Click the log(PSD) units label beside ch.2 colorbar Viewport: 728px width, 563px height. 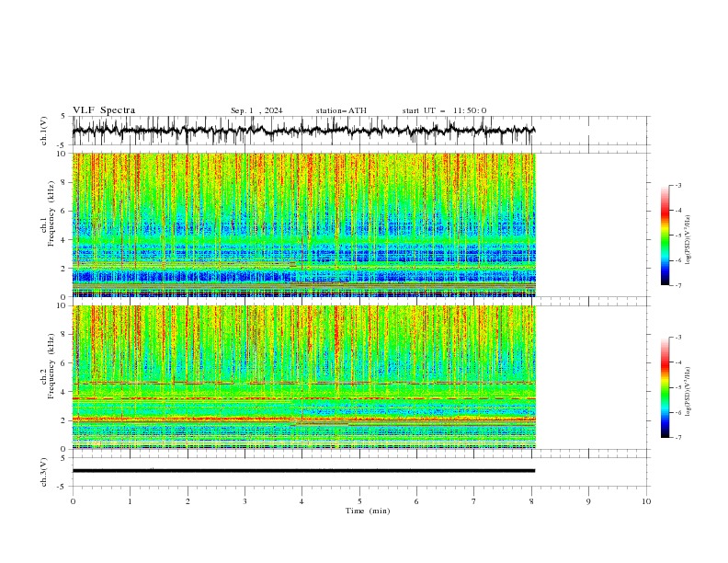[688, 392]
